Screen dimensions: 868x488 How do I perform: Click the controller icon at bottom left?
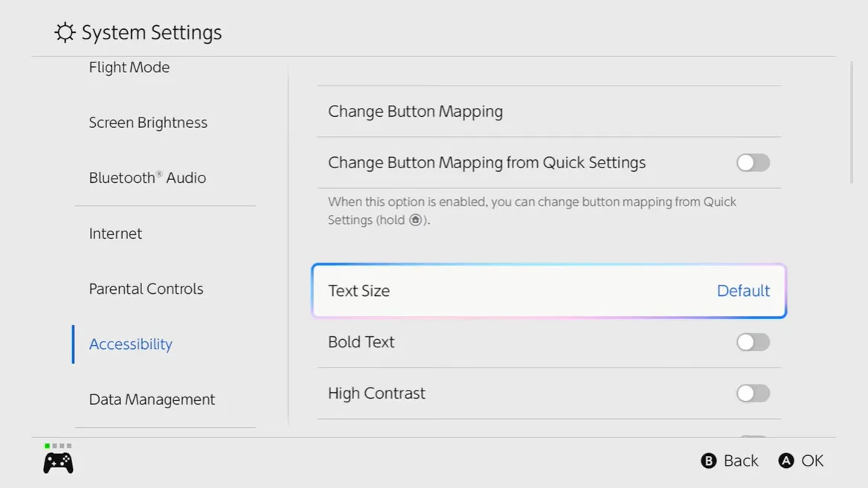58,463
